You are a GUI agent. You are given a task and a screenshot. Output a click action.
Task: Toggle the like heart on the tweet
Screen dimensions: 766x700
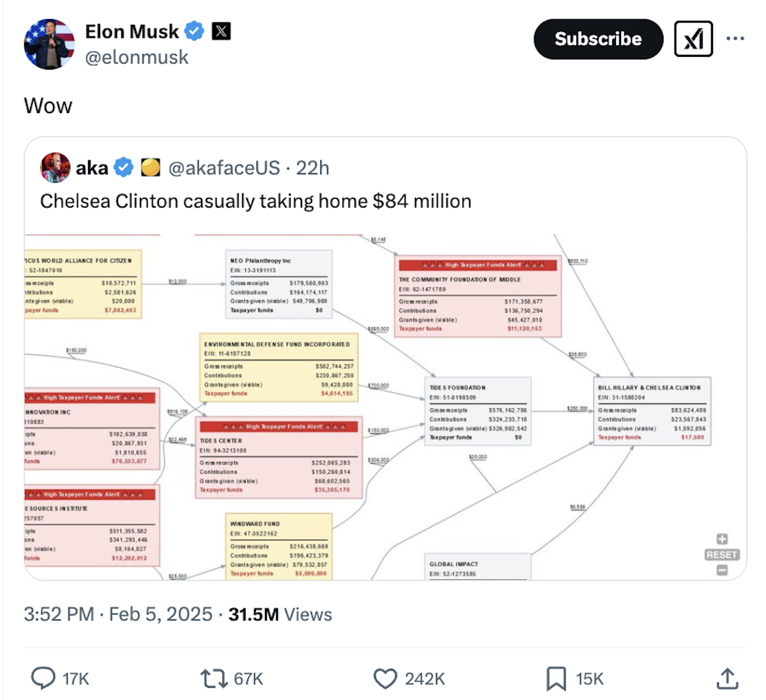tap(386, 678)
